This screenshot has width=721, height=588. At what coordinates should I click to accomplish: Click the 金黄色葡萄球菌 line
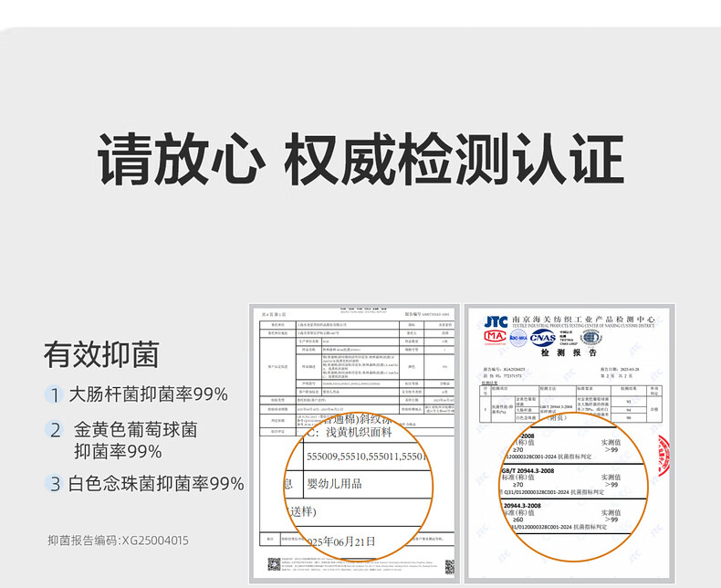(135, 429)
